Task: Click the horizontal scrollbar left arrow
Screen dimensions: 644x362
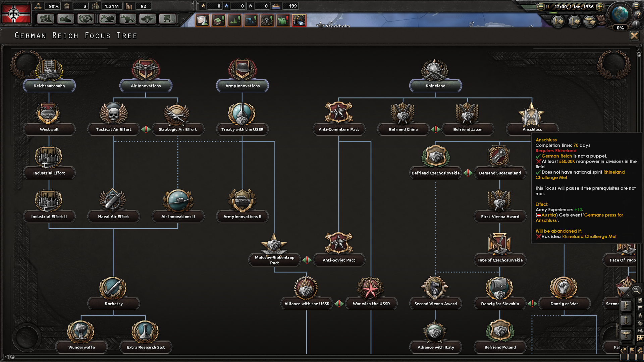Action: pos(6,357)
